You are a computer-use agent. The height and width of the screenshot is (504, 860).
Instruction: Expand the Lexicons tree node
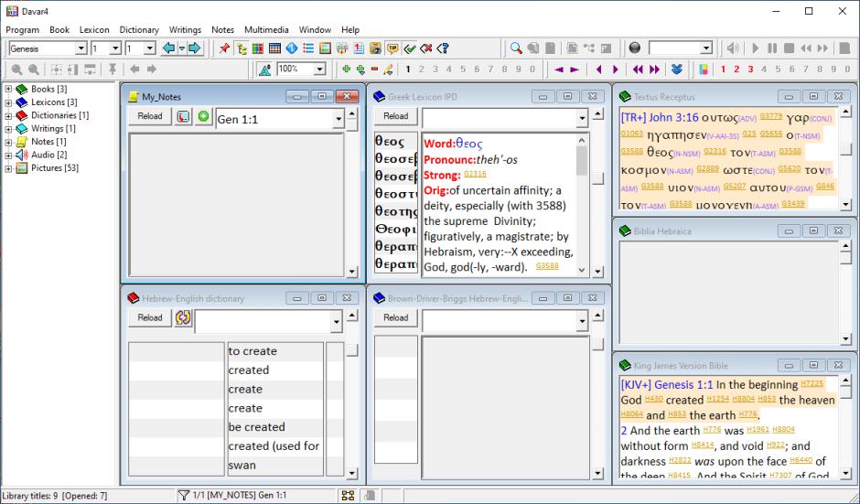coord(8,102)
